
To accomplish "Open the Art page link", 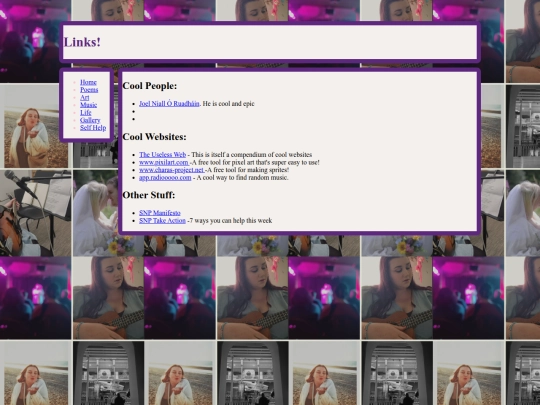I will point(84,97).
